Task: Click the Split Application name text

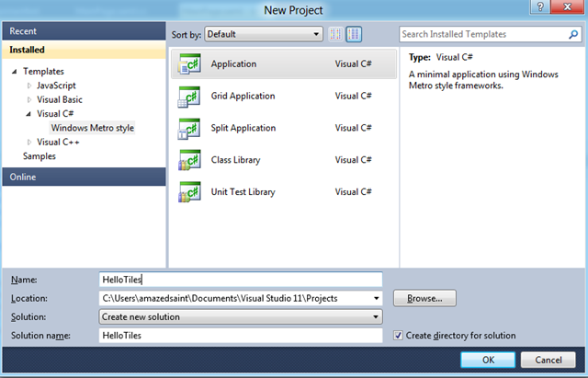Action: (x=243, y=128)
